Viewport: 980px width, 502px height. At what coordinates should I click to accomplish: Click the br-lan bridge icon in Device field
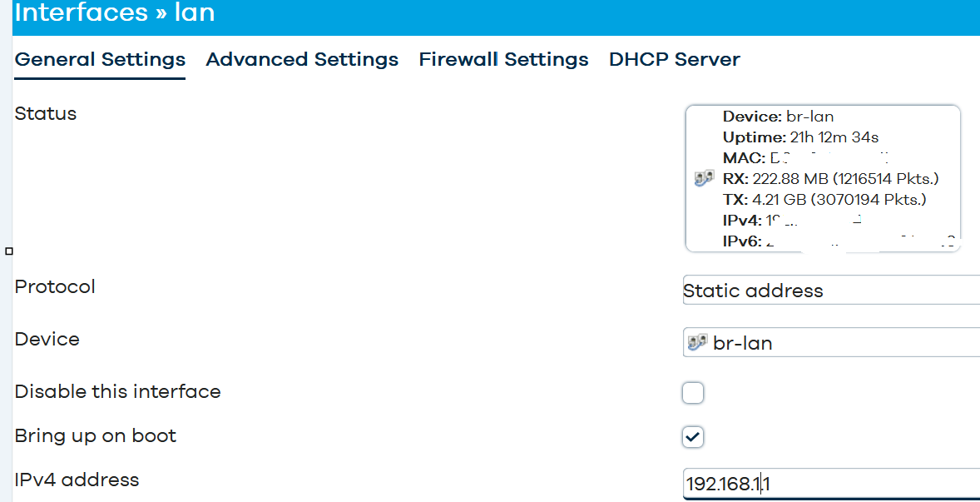(697, 342)
